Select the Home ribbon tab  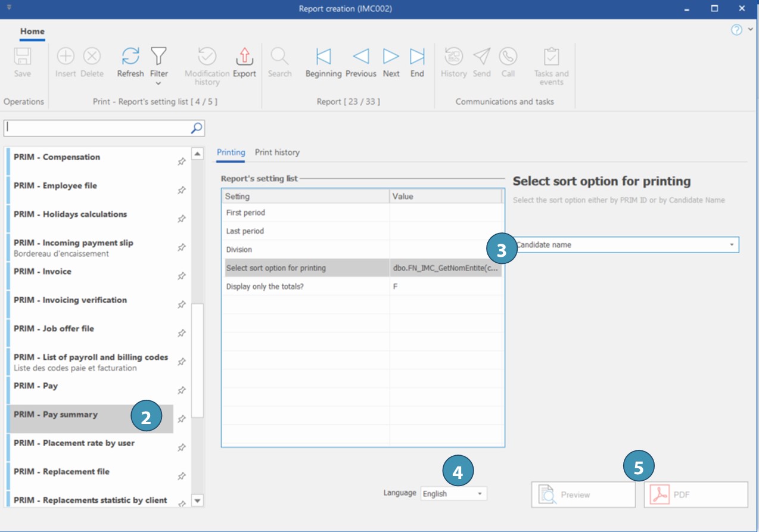coord(32,32)
